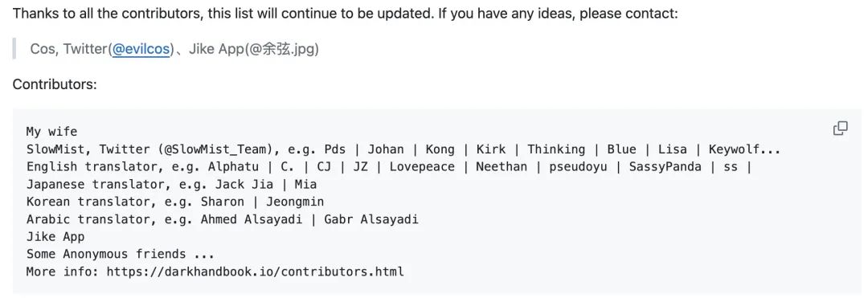Click the Japanese translator line
The width and height of the screenshot is (868, 298).
pos(172,184)
